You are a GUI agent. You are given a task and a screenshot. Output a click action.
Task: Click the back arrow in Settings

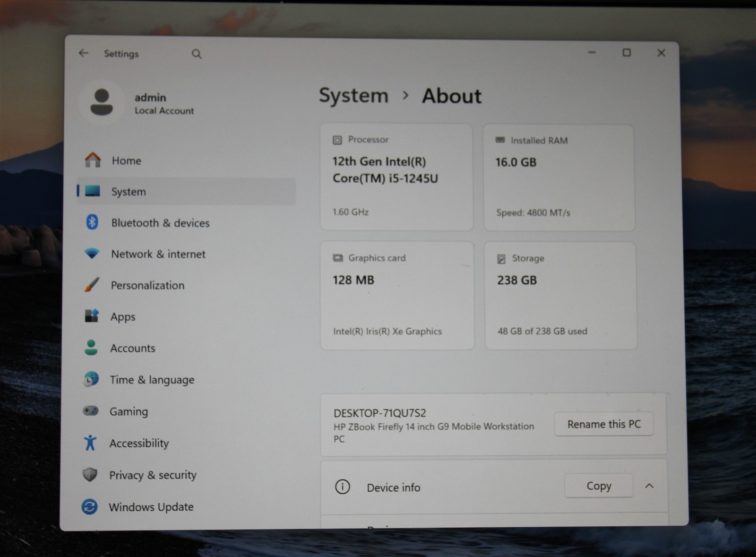[84, 53]
